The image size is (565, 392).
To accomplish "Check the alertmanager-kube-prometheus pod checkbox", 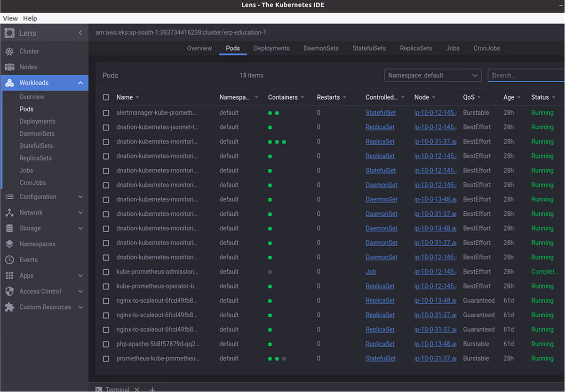I will coord(106,113).
